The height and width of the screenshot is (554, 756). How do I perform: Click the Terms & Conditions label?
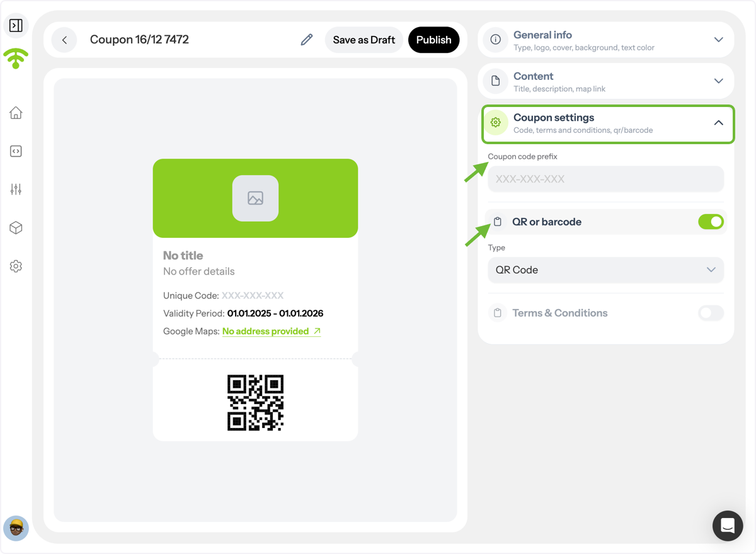pyautogui.click(x=560, y=313)
